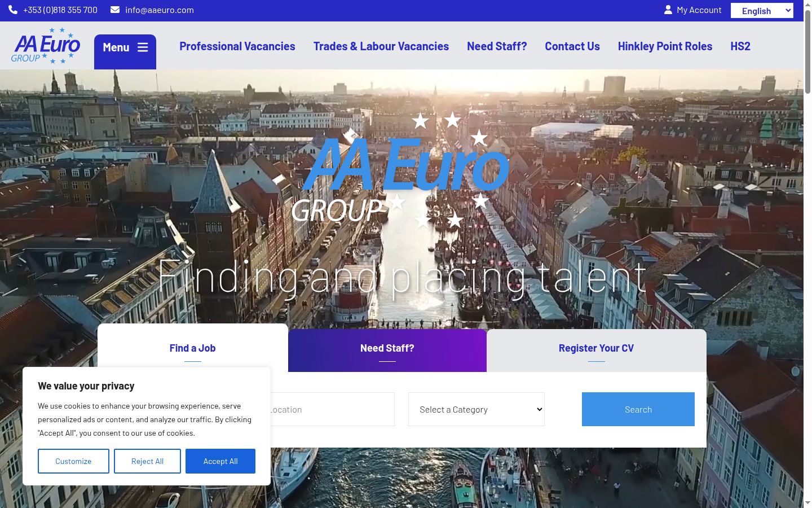Image resolution: width=812 pixels, height=508 pixels.
Task: Click the blue Search button
Action: [638, 409]
